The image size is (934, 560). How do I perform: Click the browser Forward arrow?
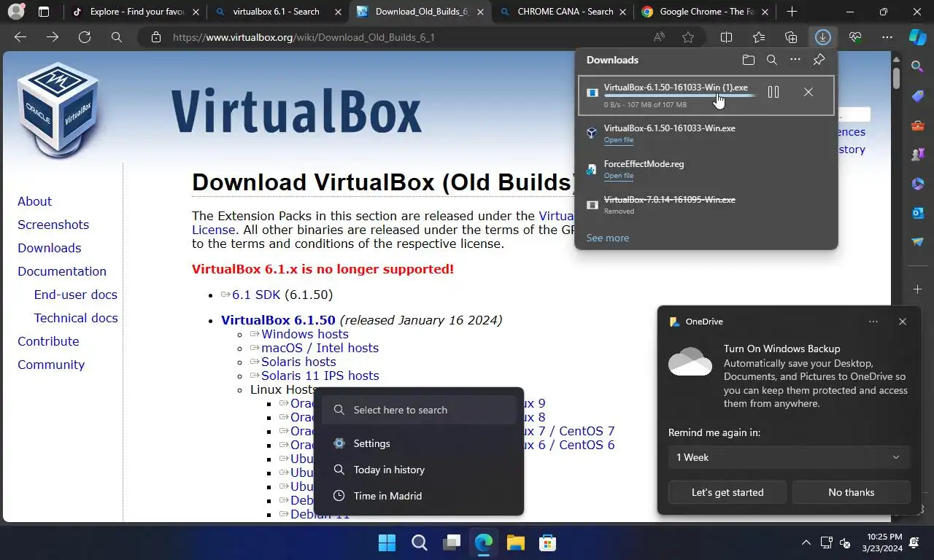53,37
